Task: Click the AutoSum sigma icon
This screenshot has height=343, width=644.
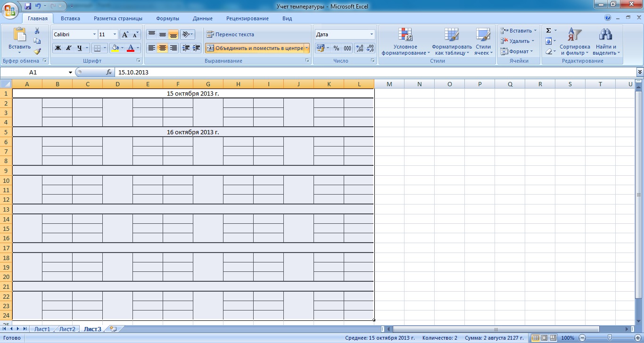Action: pos(548,31)
